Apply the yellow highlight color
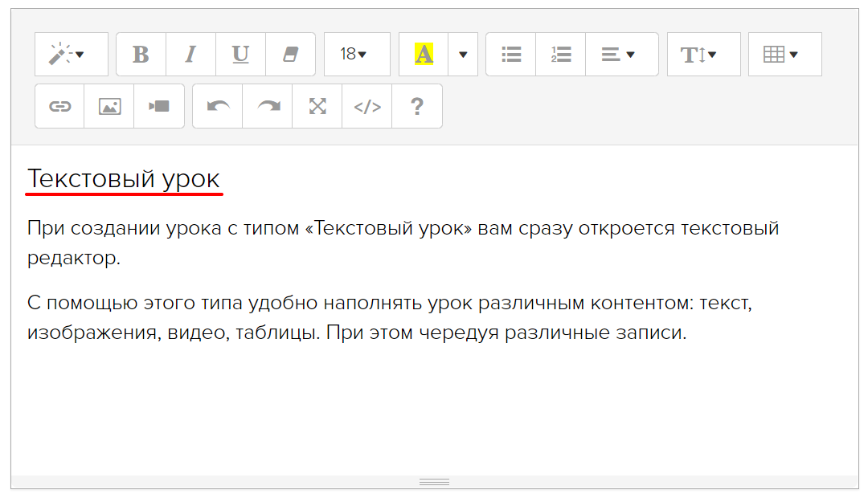This screenshot has height=498, width=868. point(424,55)
